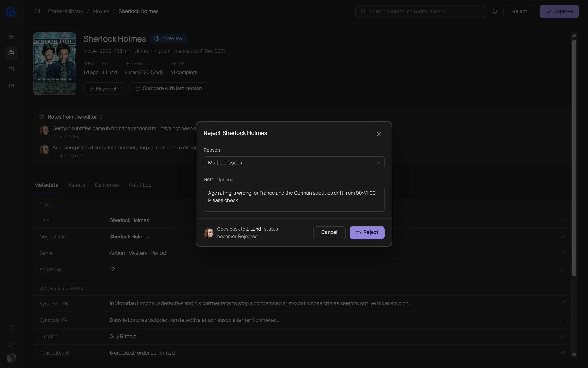Click the checkmark on the Age rating row
Viewport: 588px width, 368px height.
click(x=562, y=269)
